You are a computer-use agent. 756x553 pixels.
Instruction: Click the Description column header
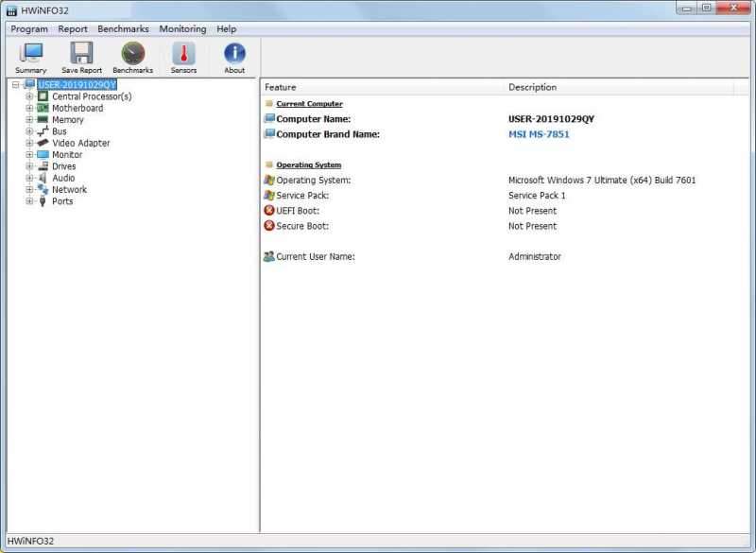[532, 87]
